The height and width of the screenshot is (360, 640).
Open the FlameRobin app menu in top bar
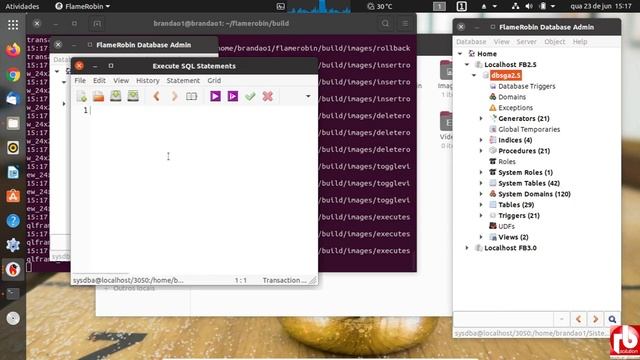pos(83,6)
